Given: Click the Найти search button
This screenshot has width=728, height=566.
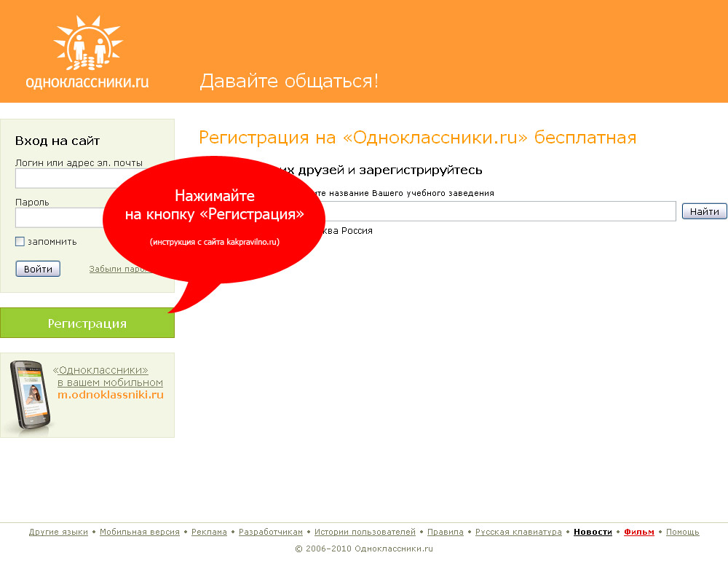Looking at the screenshot, I should pos(704,211).
